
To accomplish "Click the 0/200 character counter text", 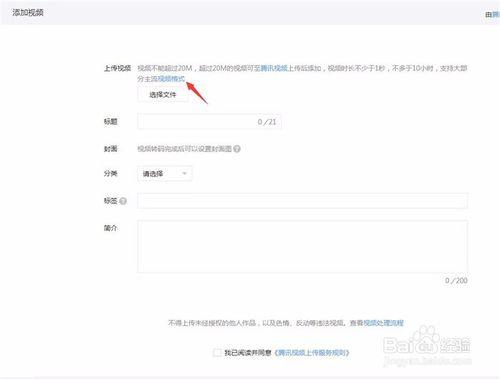I will click(456, 281).
